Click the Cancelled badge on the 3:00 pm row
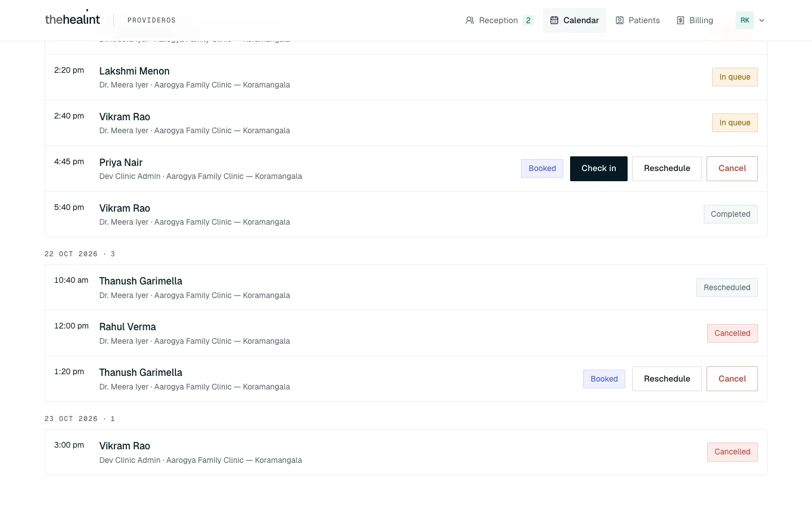812x508 pixels. point(732,452)
